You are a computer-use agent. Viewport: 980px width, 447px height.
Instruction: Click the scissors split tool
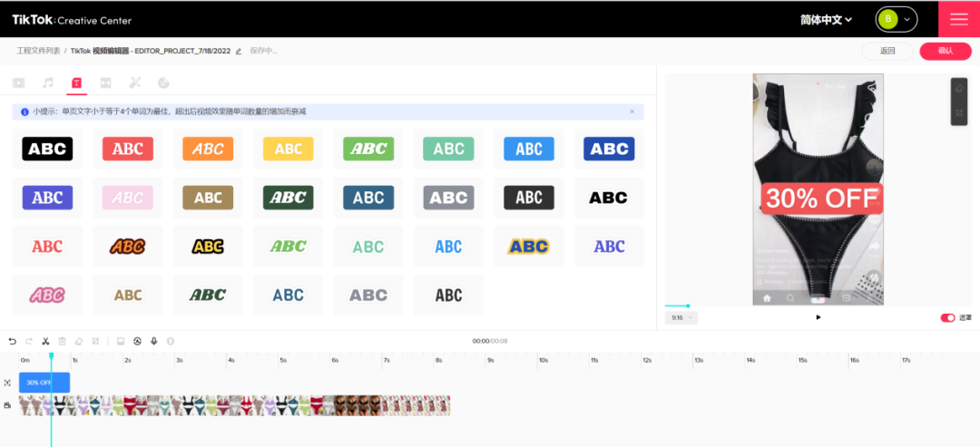[45, 341]
